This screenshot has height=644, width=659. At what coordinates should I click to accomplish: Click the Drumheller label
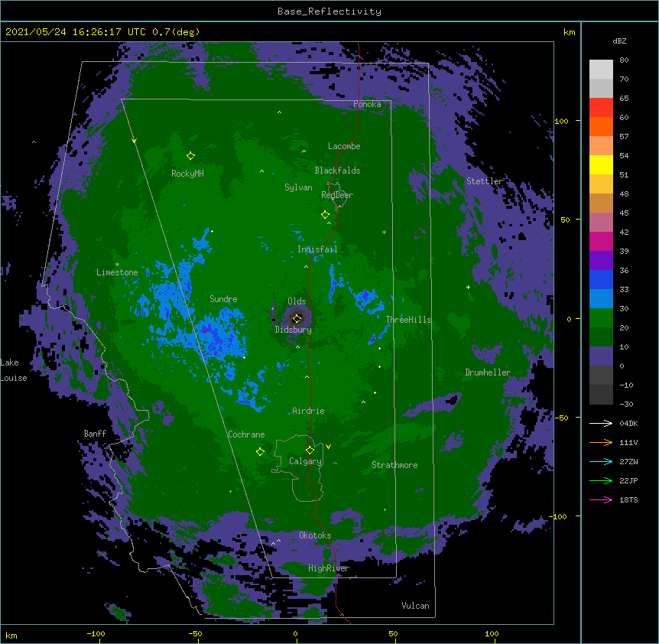click(488, 372)
